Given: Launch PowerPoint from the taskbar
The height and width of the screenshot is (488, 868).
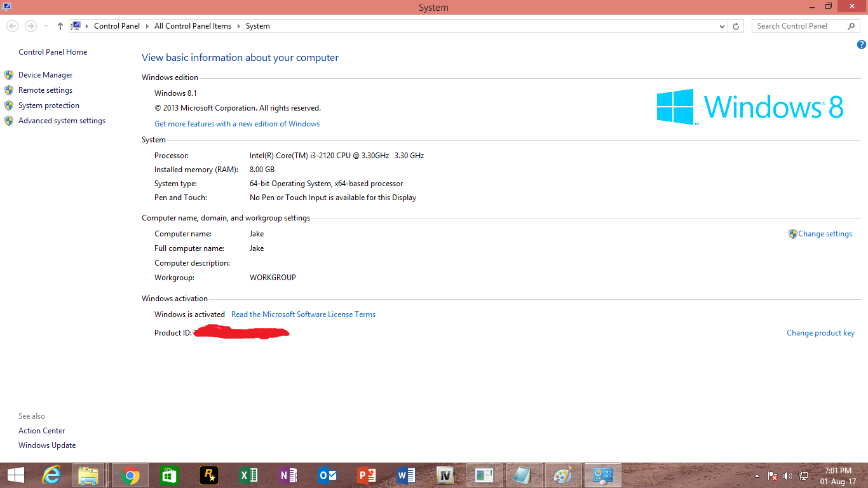Looking at the screenshot, I should click(367, 475).
